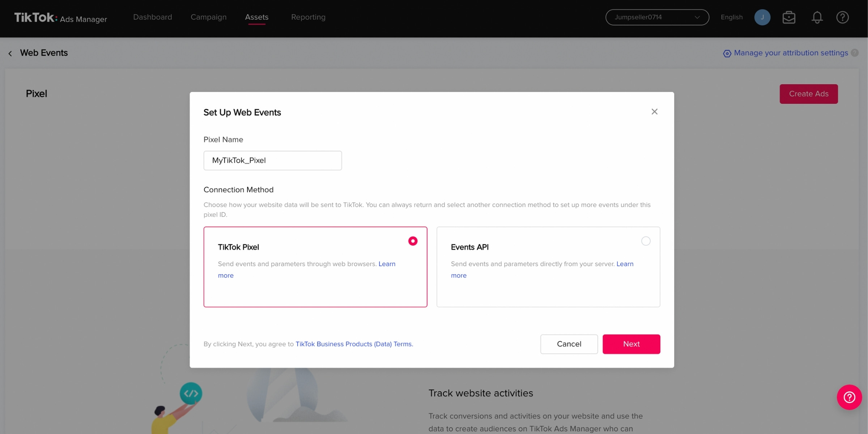Click the Pixel Name input field
The width and height of the screenshot is (868, 434).
pos(272,161)
